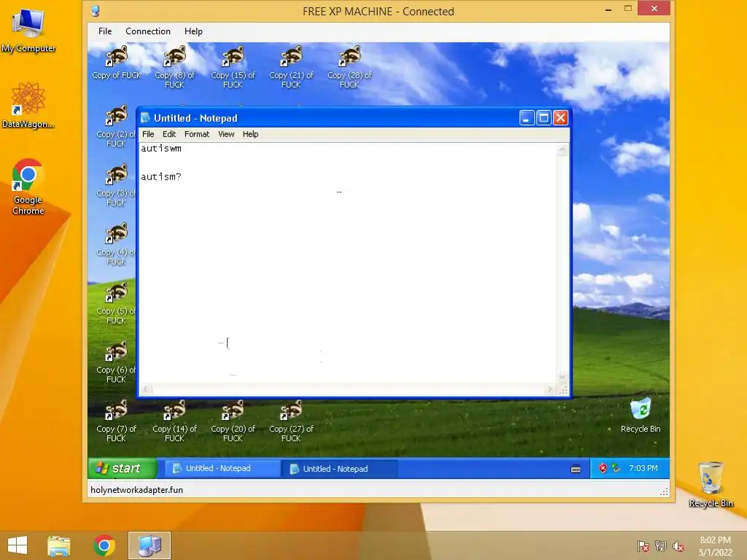This screenshot has width=747, height=560.
Task: Select the 'Copy (20) of FUCK' shortcut
Action: pos(233,421)
